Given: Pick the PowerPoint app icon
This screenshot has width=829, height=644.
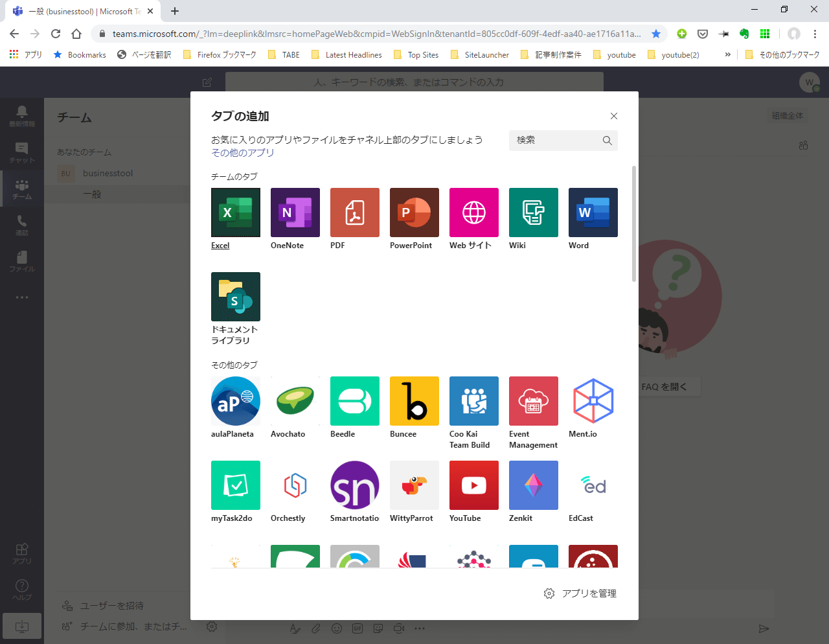Looking at the screenshot, I should (414, 213).
